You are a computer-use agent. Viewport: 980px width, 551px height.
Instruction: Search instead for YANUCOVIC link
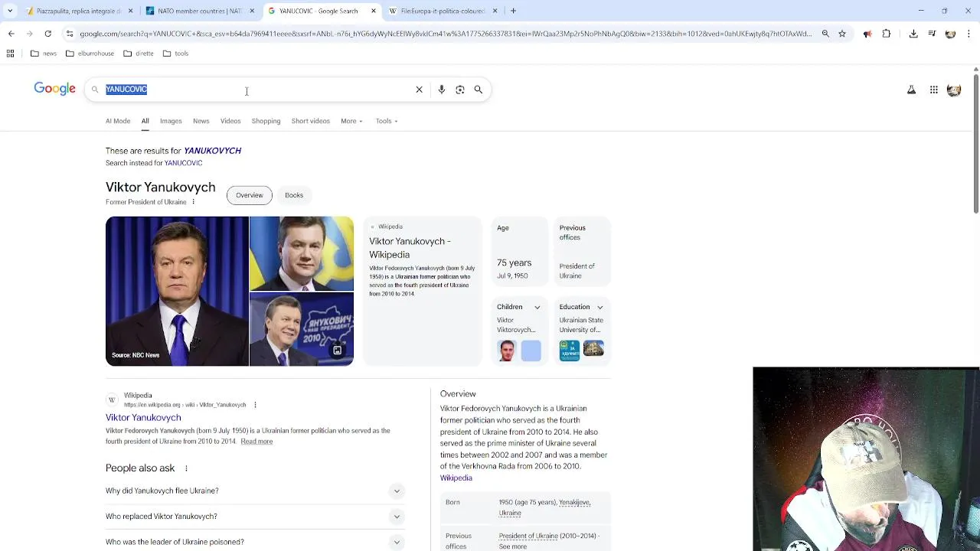coord(183,163)
